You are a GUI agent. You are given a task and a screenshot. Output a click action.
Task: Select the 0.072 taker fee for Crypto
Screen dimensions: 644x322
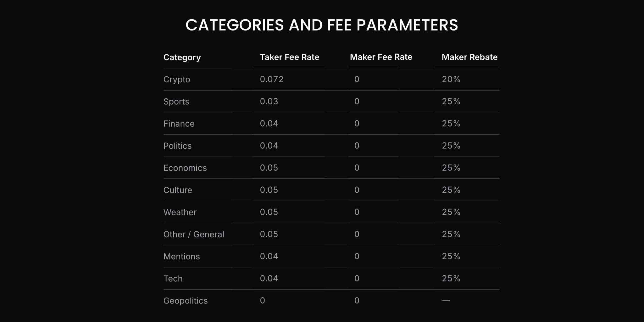point(272,79)
